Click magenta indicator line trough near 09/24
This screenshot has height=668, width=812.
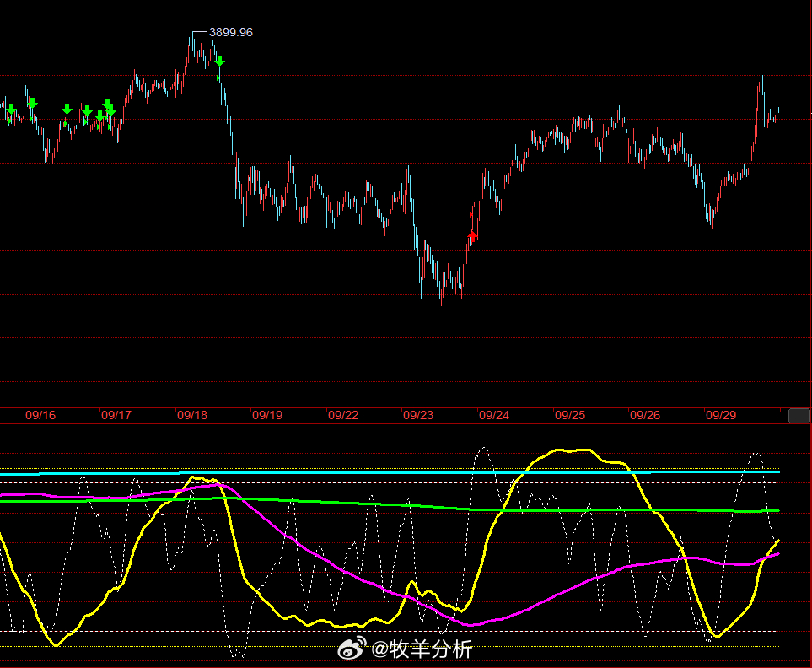click(471, 624)
